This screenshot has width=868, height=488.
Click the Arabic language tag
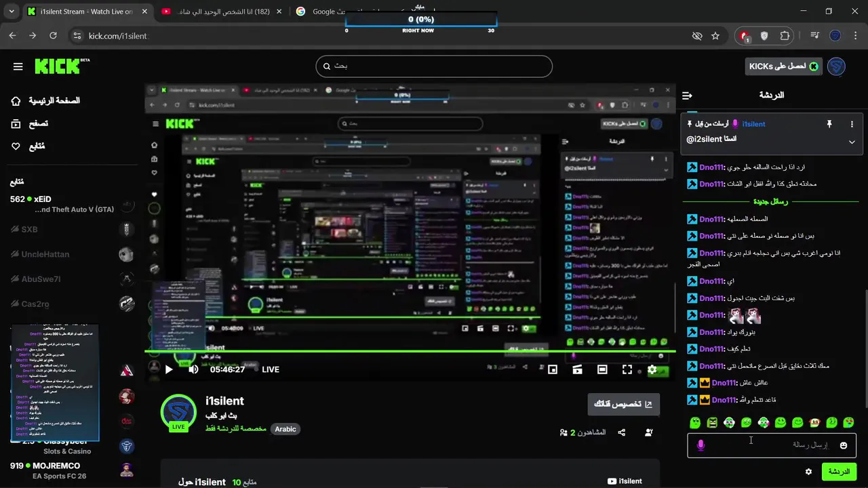(x=285, y=429)
